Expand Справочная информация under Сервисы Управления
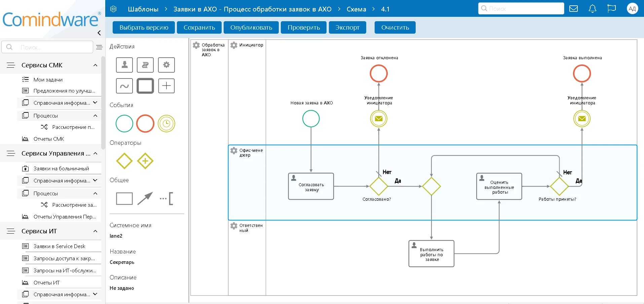 click(95, 180)
